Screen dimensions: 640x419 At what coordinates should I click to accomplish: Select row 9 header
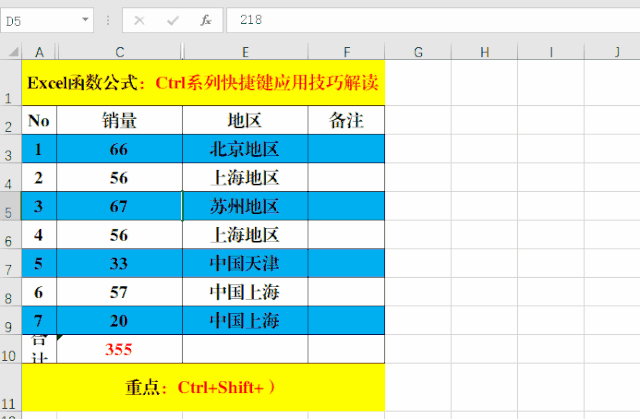pos(11,321)
